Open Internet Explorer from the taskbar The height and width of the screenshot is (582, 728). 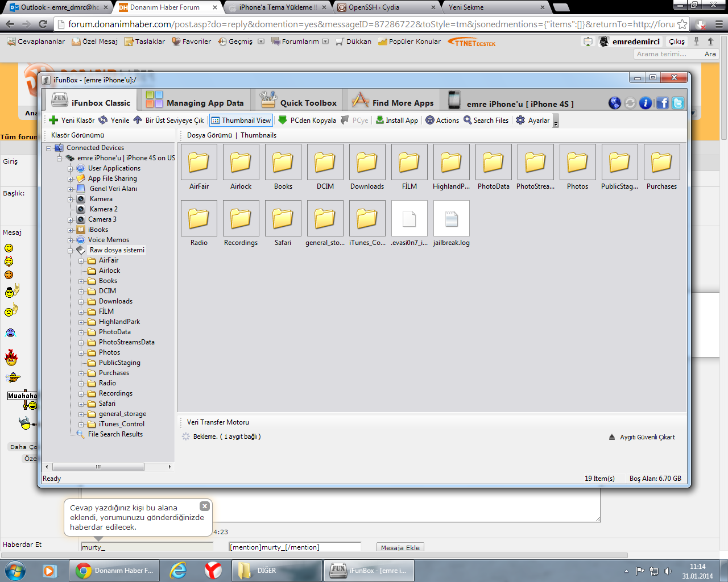(x=179, y=570)
